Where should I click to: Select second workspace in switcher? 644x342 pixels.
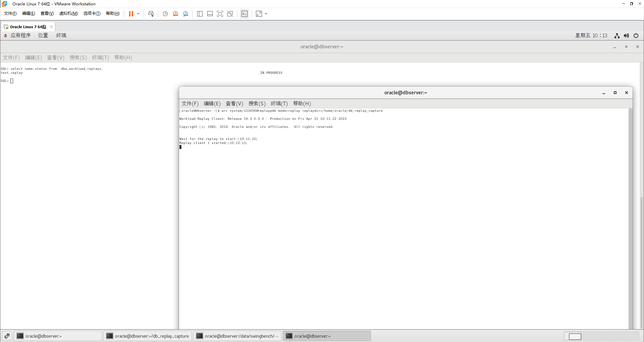592,336
